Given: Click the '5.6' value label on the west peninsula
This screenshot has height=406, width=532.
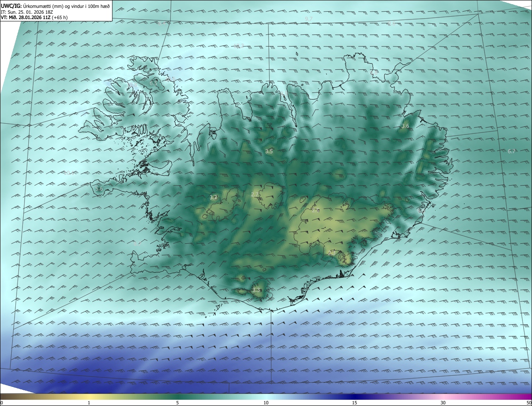Looking at the screenshot, I should pos(99,189).
